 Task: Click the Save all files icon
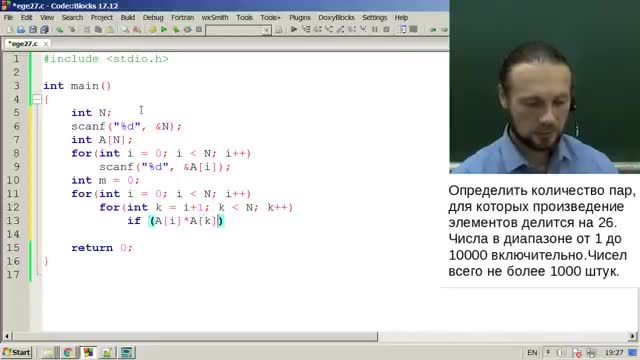click(x=44, y=29)
